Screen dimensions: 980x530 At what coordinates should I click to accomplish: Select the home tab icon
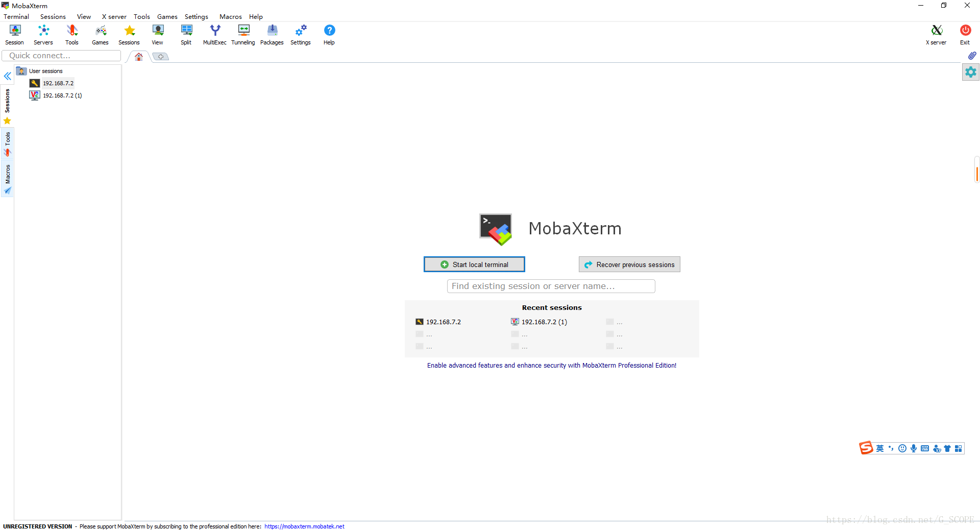point(139,57)
